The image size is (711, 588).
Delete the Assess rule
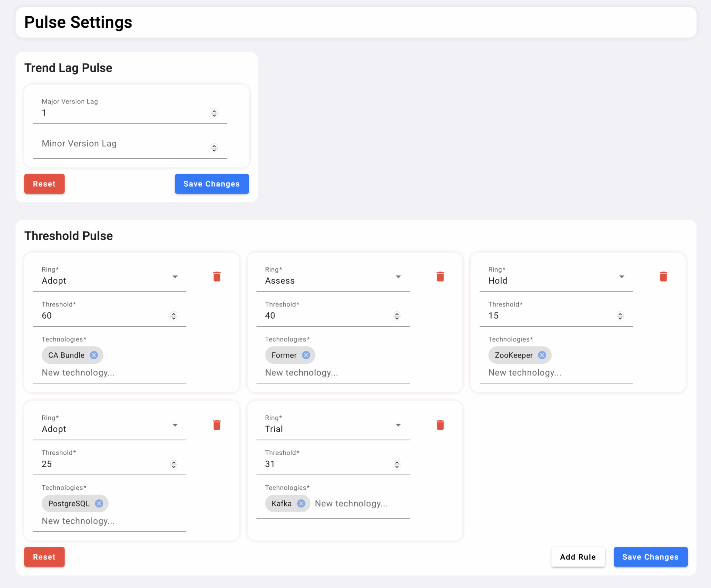[x=440, y=277]
